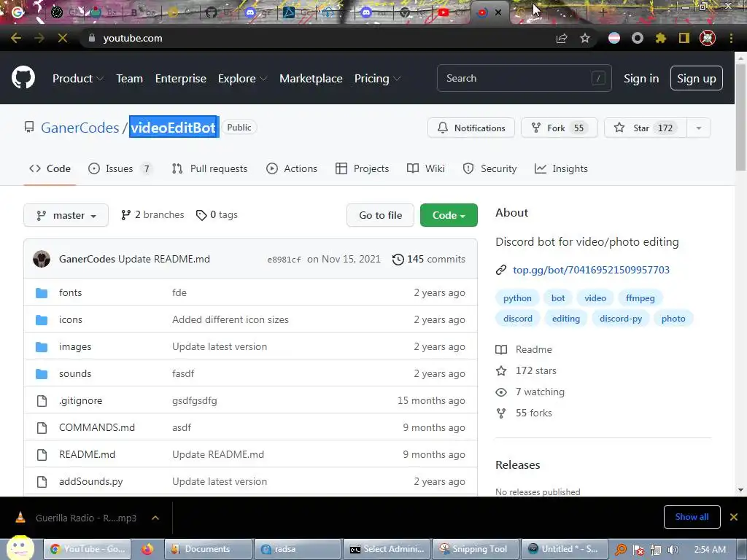The width and height of the screenshot is (747, 560).
Task: Expand the Pricing menu
Action: point(377,79)
